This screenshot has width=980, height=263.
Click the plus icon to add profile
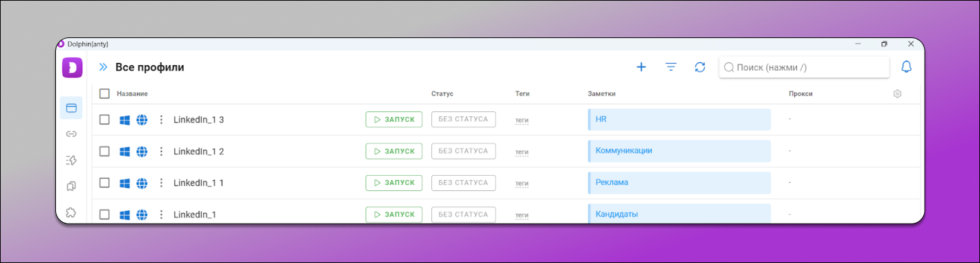click(641, 67)
